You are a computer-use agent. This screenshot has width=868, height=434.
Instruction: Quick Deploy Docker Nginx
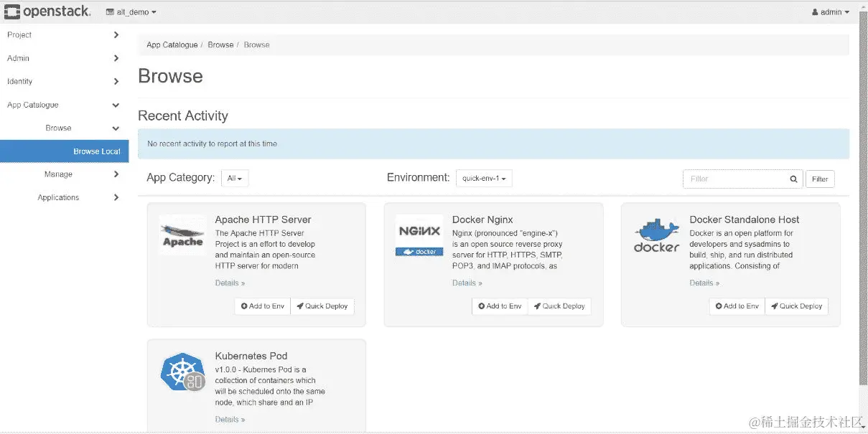click(559, 306)
